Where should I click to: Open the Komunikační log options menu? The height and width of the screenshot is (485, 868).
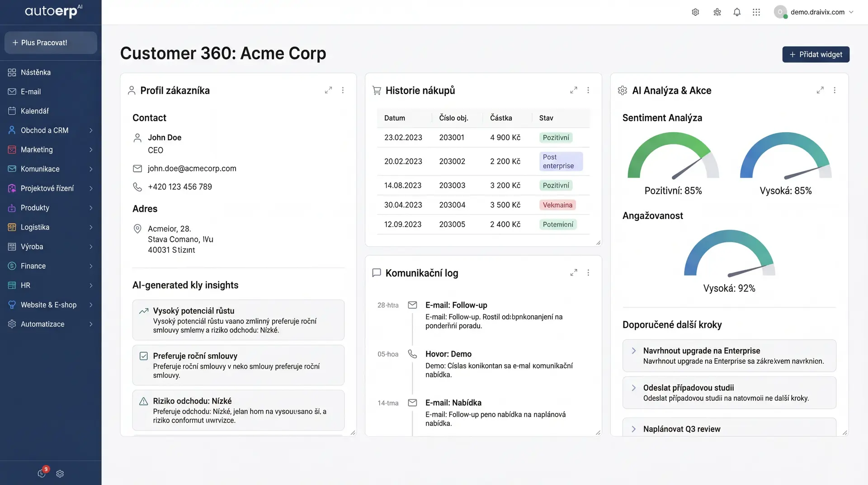tap(588, 273)
